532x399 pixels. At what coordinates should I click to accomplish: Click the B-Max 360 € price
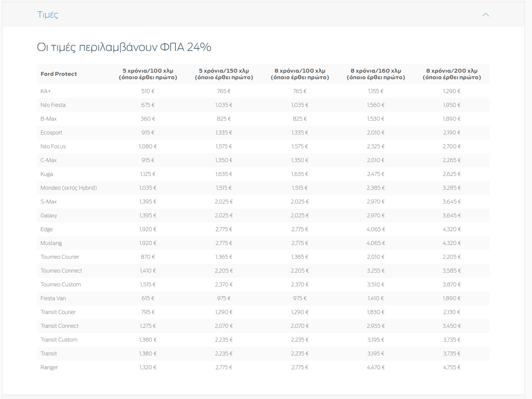pyautogui.click(x=148, y=119)
